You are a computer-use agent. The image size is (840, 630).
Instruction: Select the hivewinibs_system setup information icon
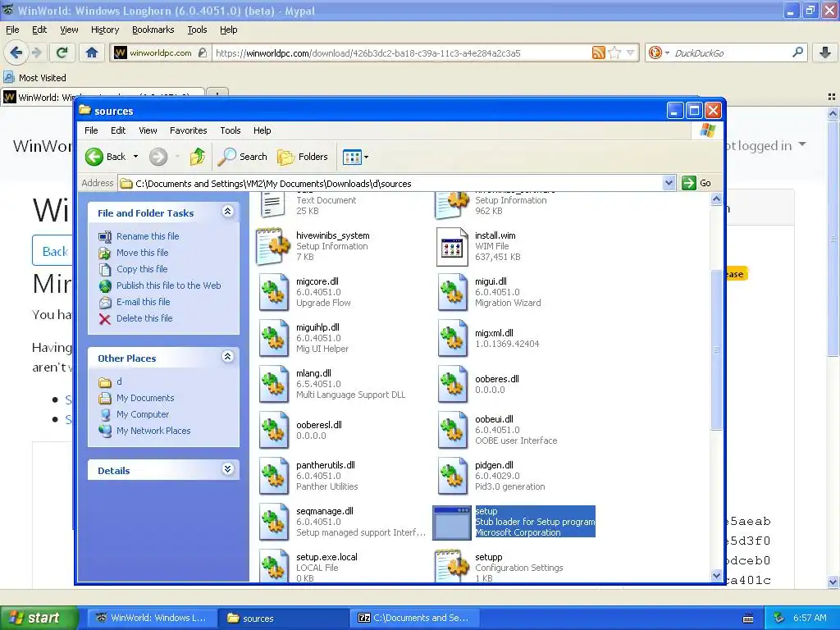click(x=274, y=246)
